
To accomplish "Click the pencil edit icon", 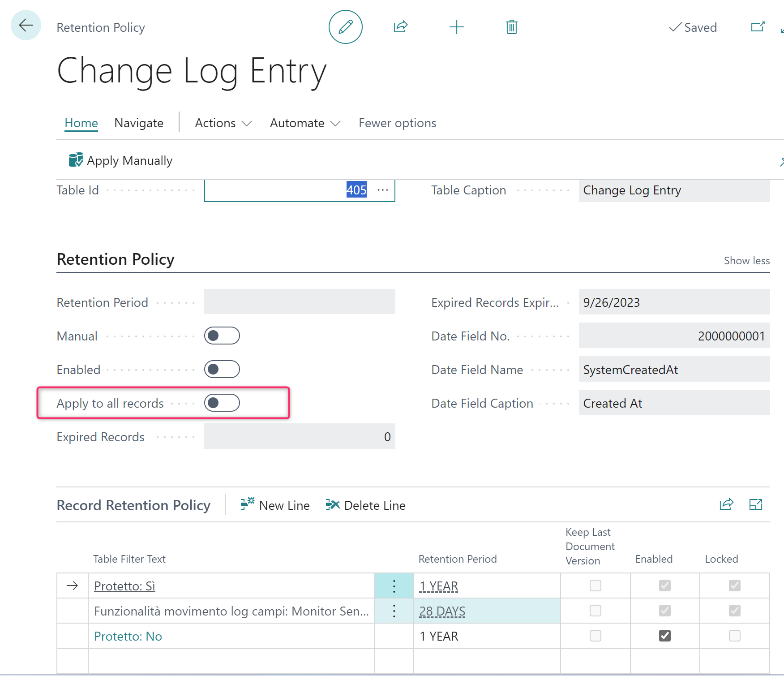I will 345,27.
